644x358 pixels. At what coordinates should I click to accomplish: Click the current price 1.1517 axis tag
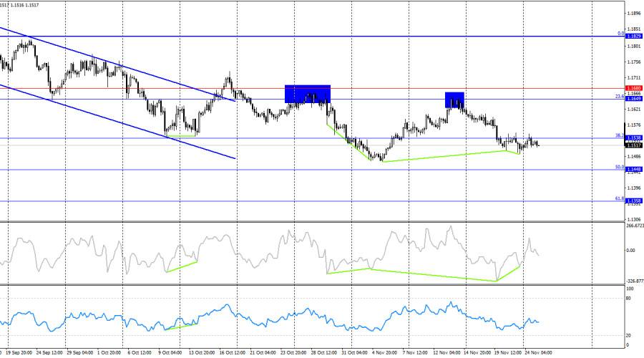coord(633,145)
